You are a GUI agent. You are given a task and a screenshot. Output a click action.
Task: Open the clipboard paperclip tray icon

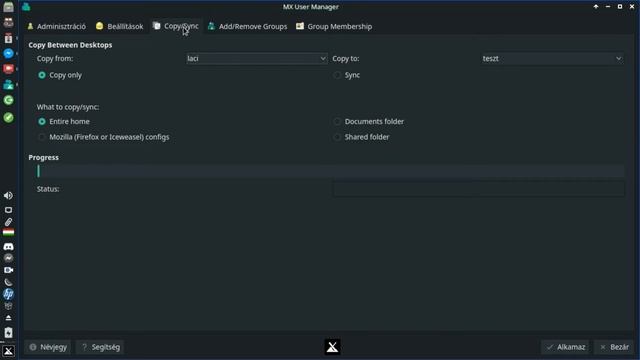(x=8, y=222)
